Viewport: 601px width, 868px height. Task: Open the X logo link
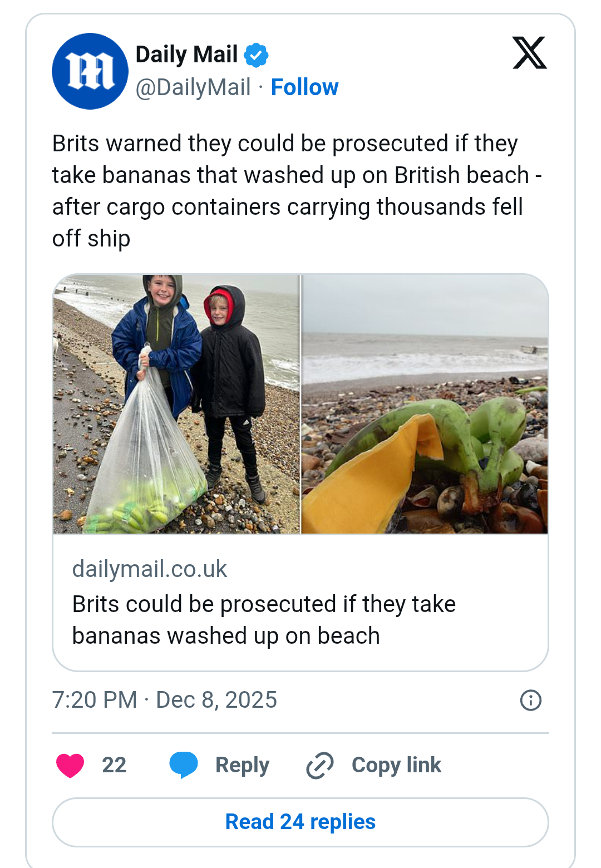(x=529, y=53)
